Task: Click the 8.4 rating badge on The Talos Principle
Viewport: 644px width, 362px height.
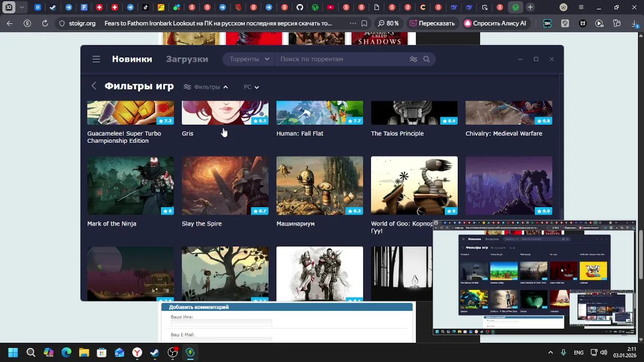Action: point(449,121)
